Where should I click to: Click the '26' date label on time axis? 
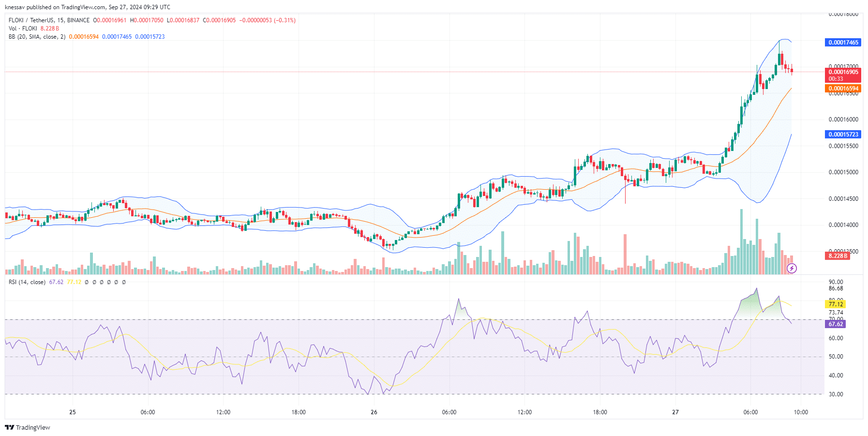[x=374, y=412]
